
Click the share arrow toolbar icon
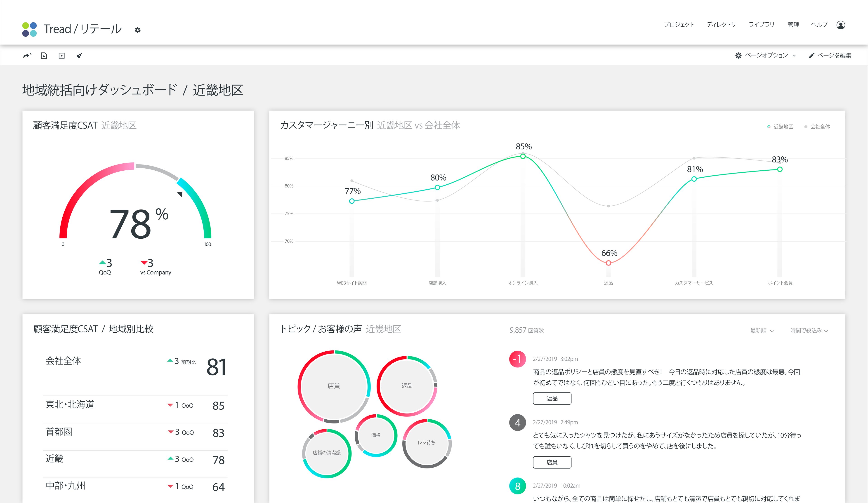tap(27, 55)
